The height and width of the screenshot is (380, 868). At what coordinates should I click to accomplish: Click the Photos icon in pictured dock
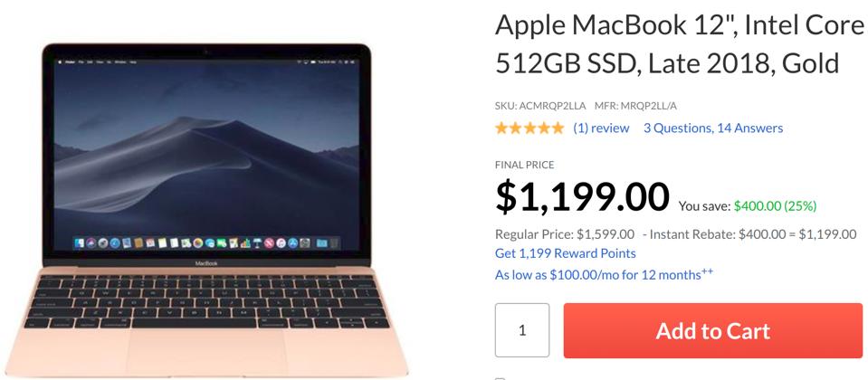tap(198, 242)
